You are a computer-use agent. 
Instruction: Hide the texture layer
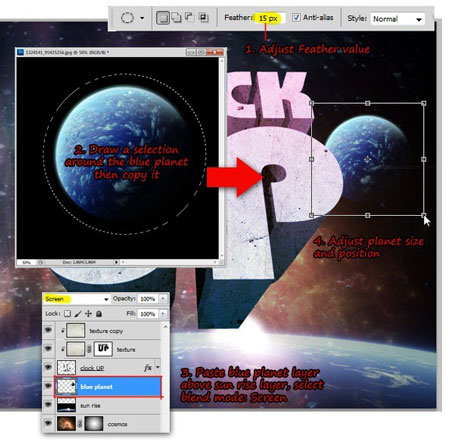coord(48,349)
